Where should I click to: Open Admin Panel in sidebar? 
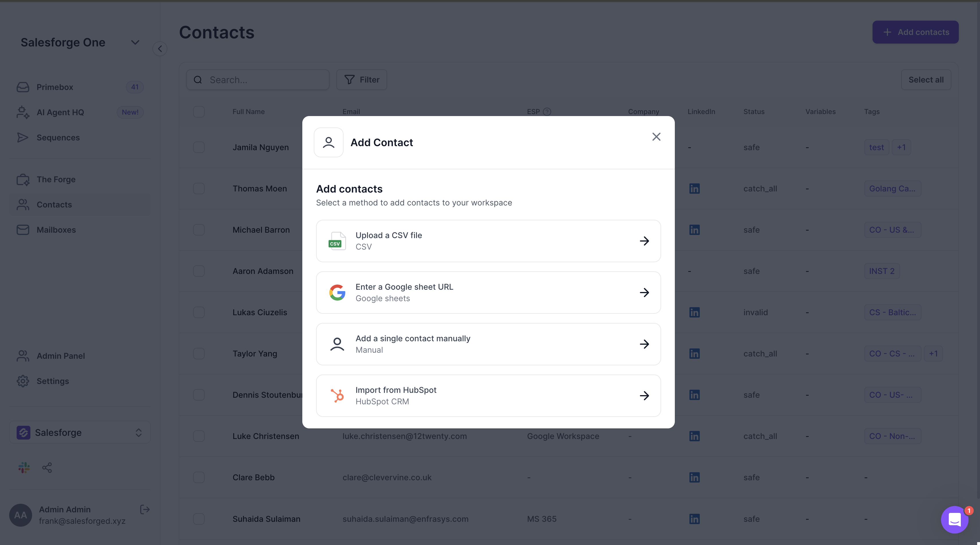tap(80, 356)
